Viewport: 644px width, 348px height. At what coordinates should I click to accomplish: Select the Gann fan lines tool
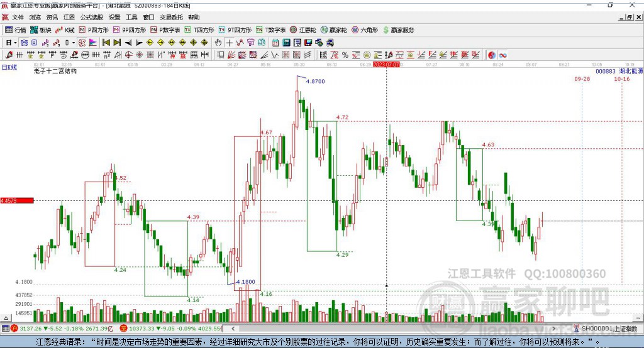[231, 55]
